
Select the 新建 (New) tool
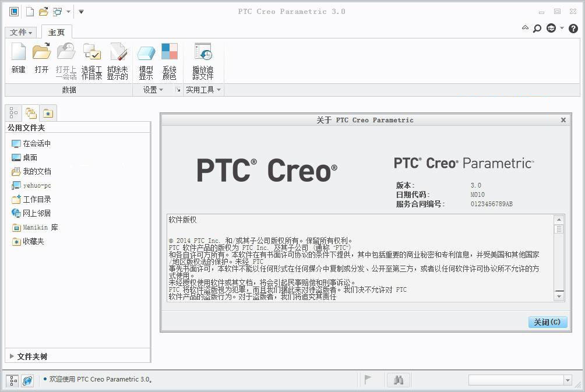point(18,58)
